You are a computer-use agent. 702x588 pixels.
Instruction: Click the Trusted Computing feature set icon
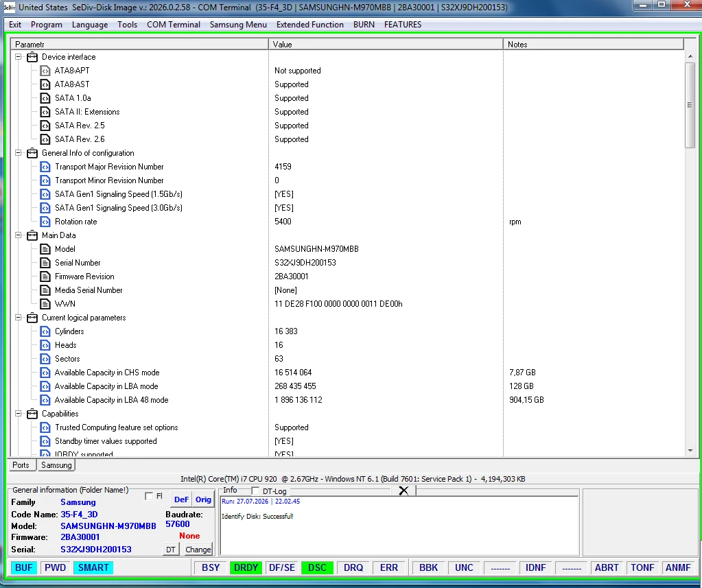(x=45, y=427)
